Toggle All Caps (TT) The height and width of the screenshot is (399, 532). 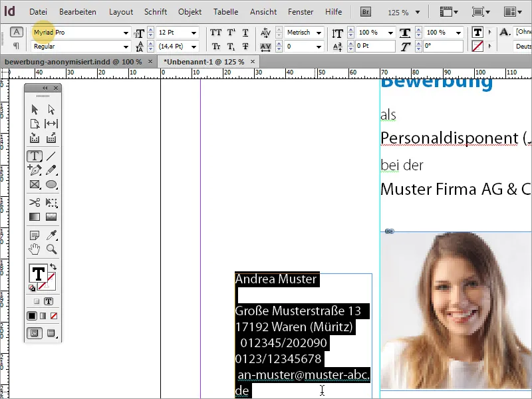(215, 33)
